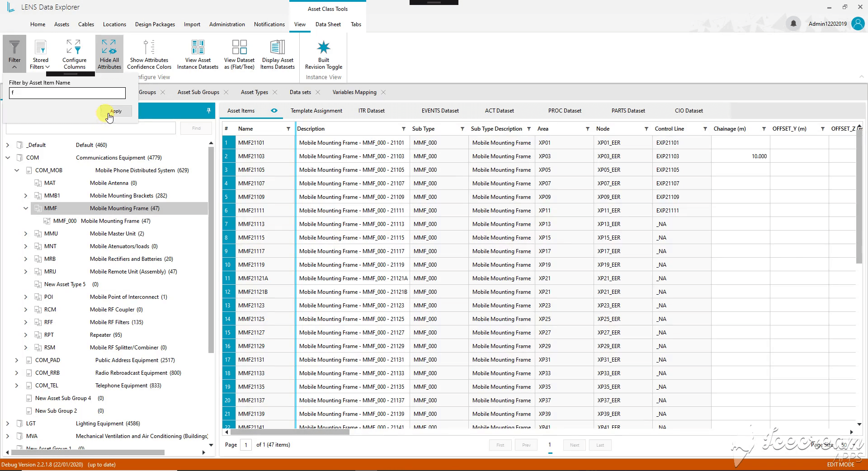Click the Find button in tree panel

click(x=196, y=128)
